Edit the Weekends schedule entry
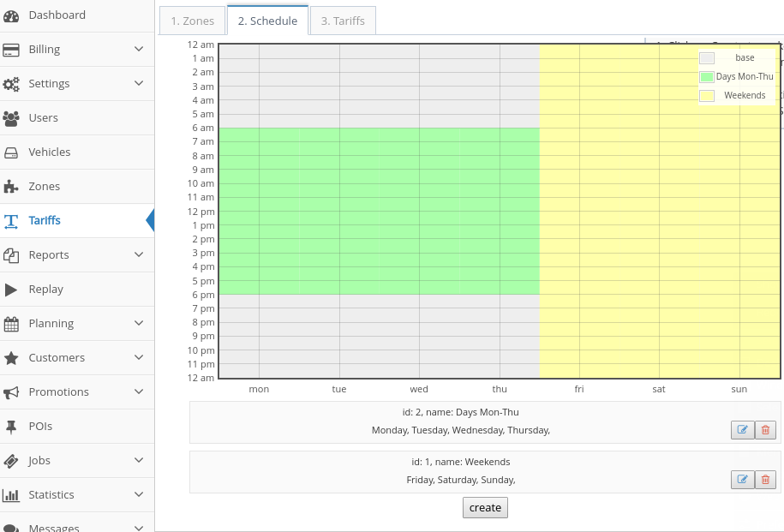 [742, 480]
